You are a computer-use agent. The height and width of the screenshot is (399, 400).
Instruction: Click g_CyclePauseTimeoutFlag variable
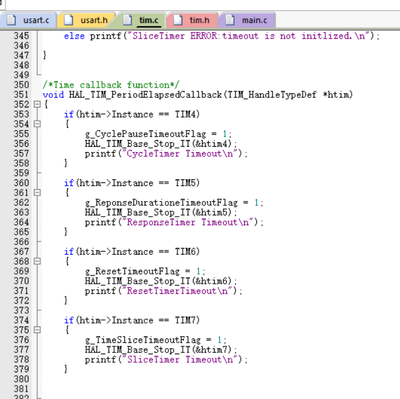[x=145, y=134]
